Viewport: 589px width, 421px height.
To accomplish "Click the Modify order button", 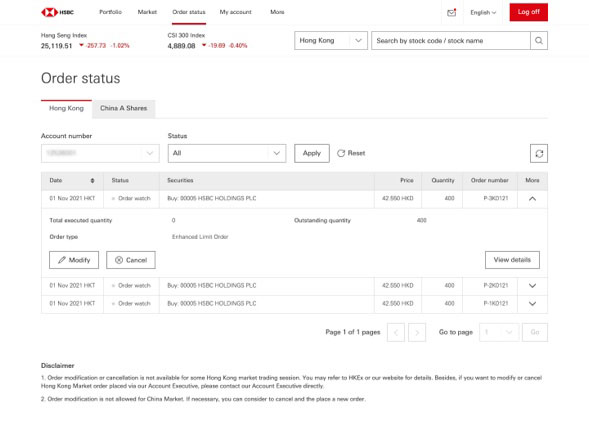I will coord(74,260).
